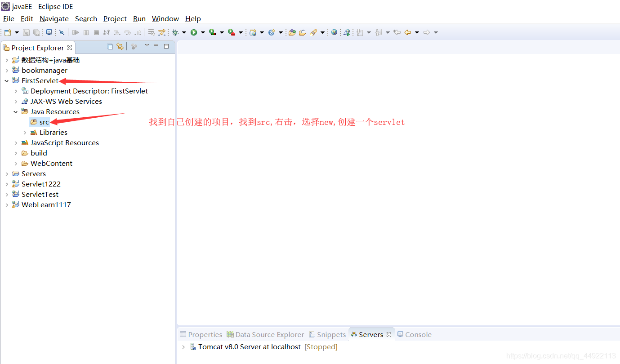This screenshot has height=364, width=620.
Task: Click the Open Web Browser globe icon
Action: coord(334,32)
